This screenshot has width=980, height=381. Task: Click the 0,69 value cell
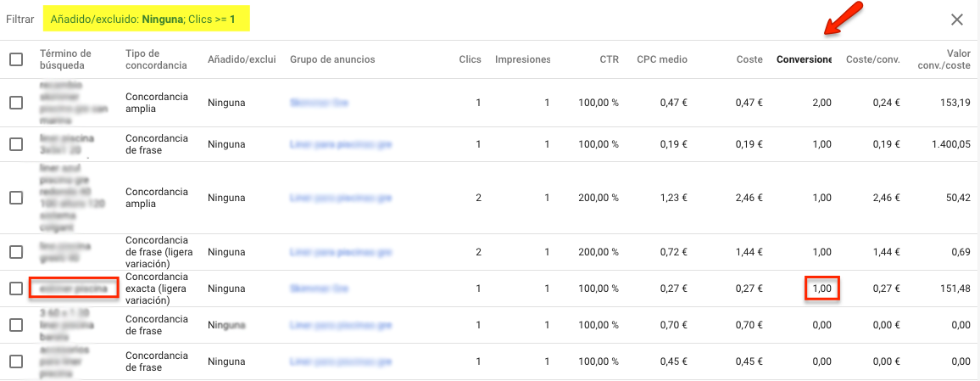click(x=962, y=252)
